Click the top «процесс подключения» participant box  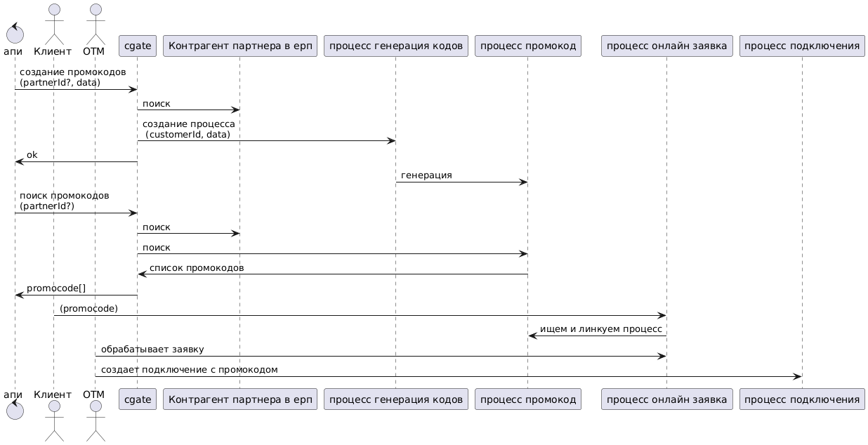802,46
